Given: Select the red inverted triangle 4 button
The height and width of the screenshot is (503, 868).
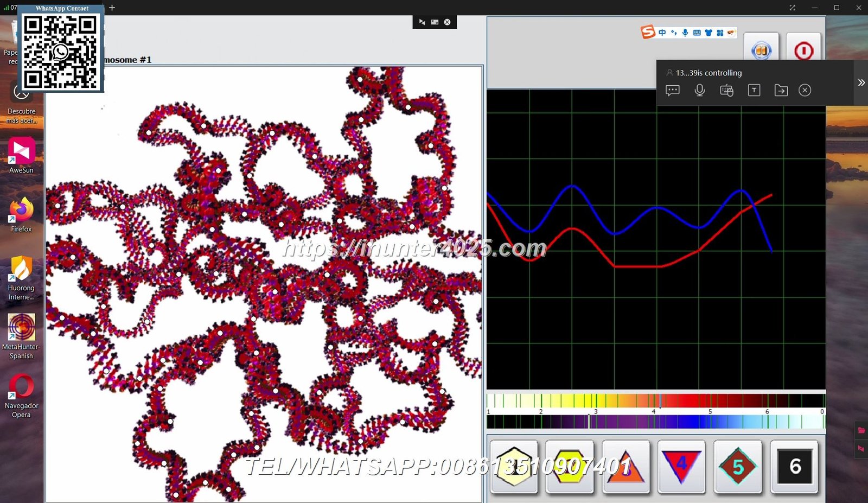Looking at the screenshot, I should click(681, 465).
